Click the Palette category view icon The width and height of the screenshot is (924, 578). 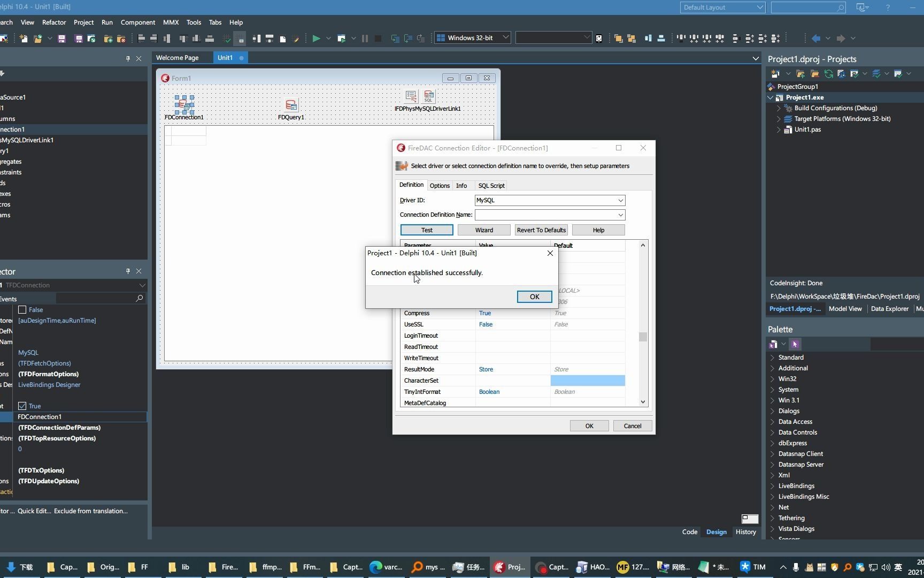(x=773, y=344)
